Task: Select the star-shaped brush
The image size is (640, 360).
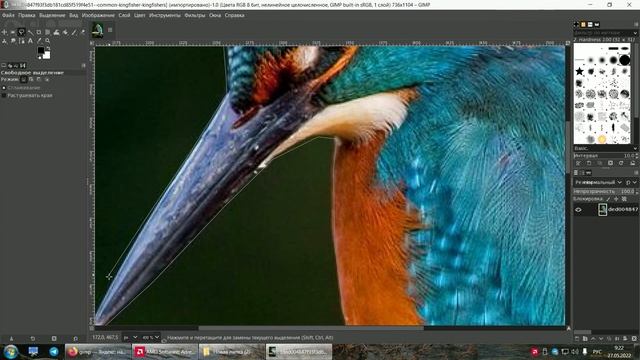Action: [x=579, y=71]
